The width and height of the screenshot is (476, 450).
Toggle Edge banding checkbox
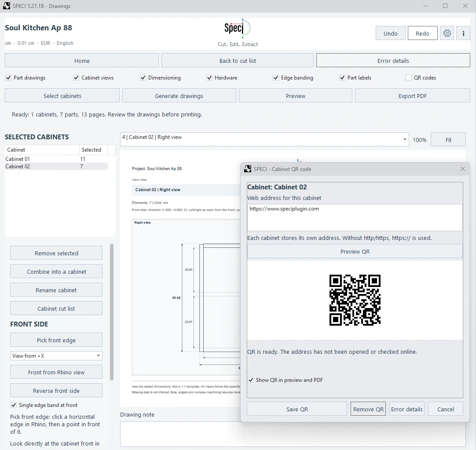coord(276,78)
